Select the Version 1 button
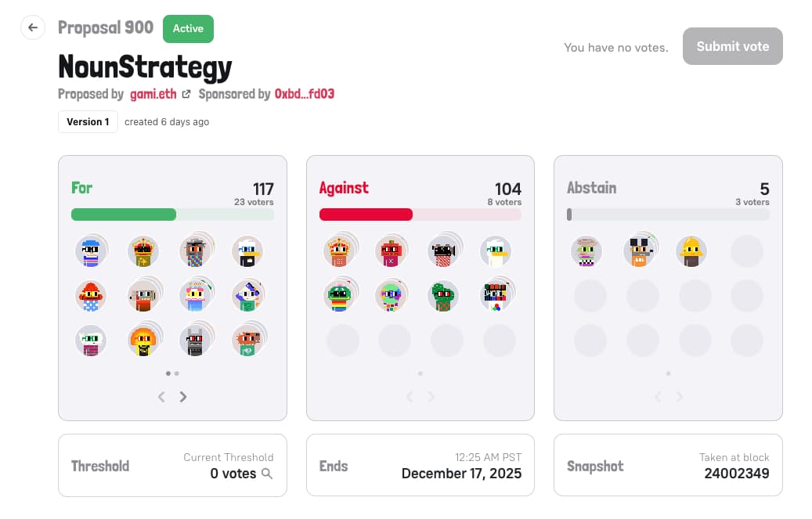This screenshot has width=812, height=519. (88, 122)
